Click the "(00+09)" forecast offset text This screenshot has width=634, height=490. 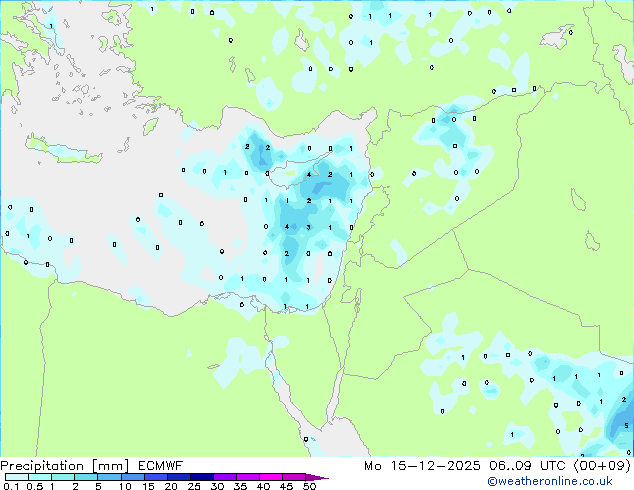point(602,466)
